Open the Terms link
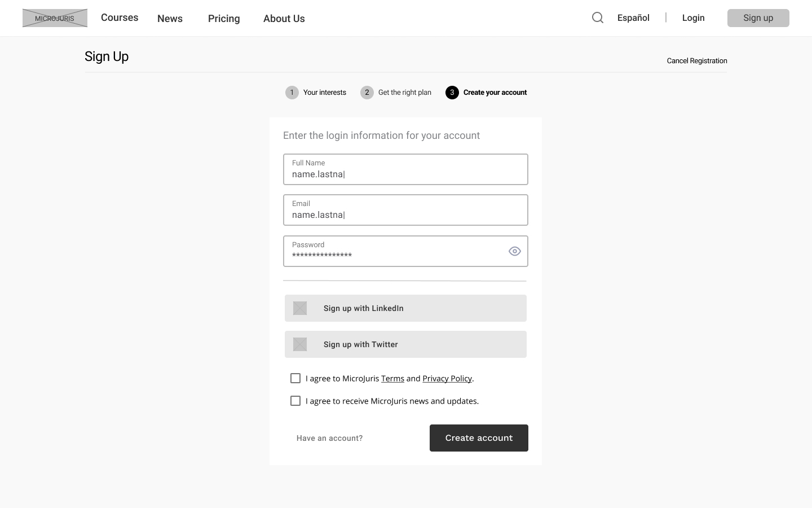812x508 pixels. (x=392, y=378)
